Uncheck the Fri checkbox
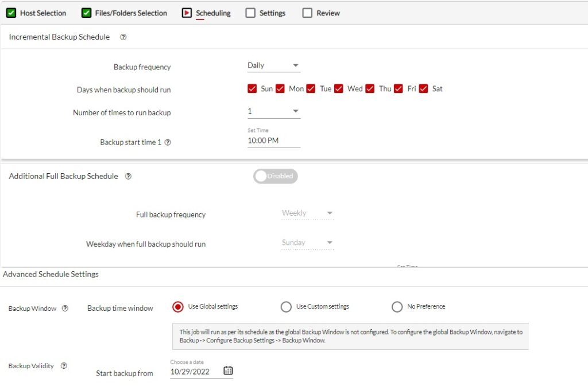 pos(399,89)
